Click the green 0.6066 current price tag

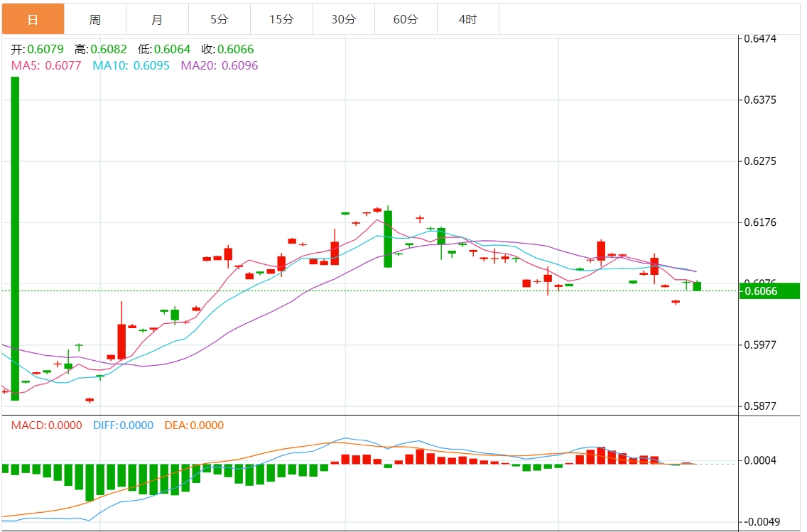[x=769, y=291]
